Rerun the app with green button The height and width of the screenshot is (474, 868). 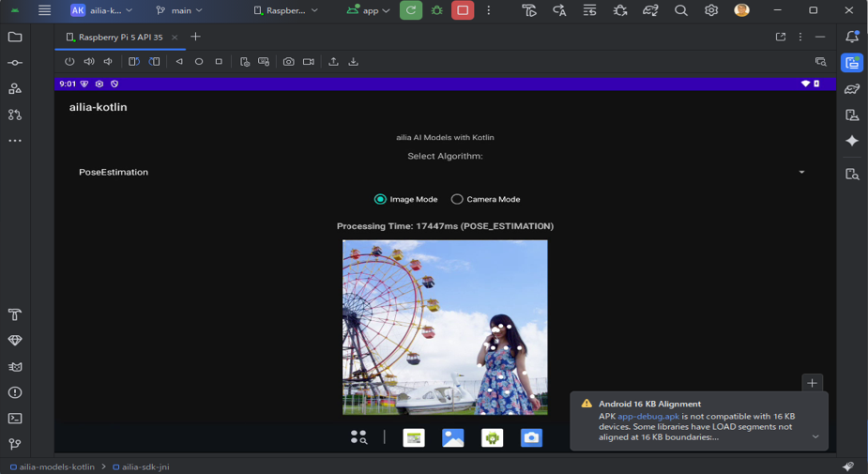411,10
